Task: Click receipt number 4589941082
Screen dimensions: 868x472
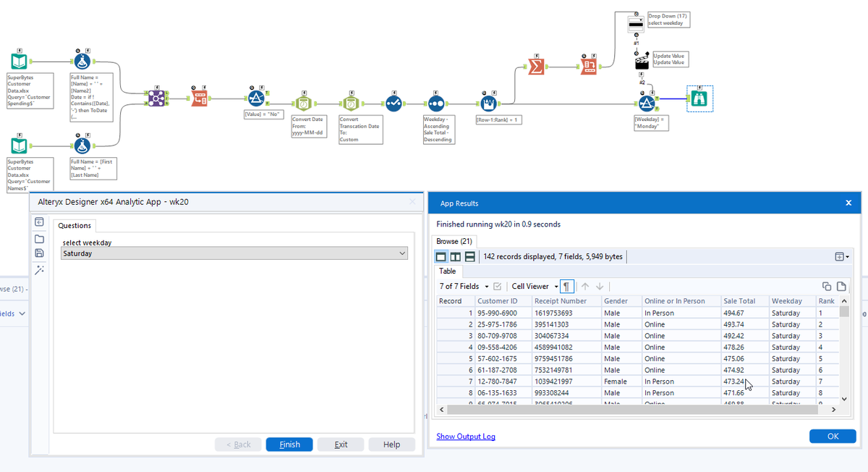Action: pyautogui.click(x=566, y=347)
